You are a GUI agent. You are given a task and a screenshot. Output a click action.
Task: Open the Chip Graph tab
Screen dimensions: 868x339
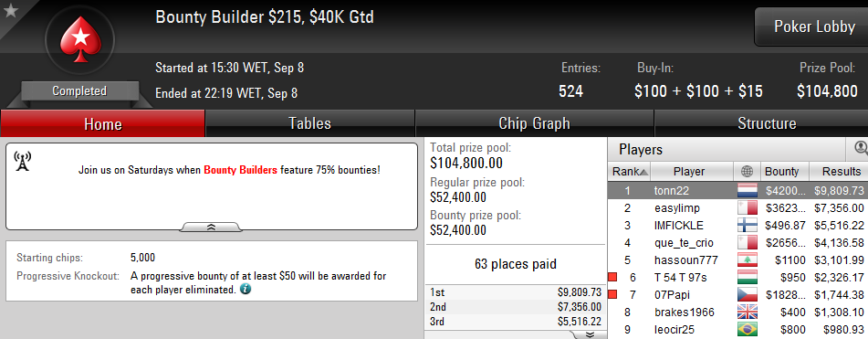[x=534, y=123]
